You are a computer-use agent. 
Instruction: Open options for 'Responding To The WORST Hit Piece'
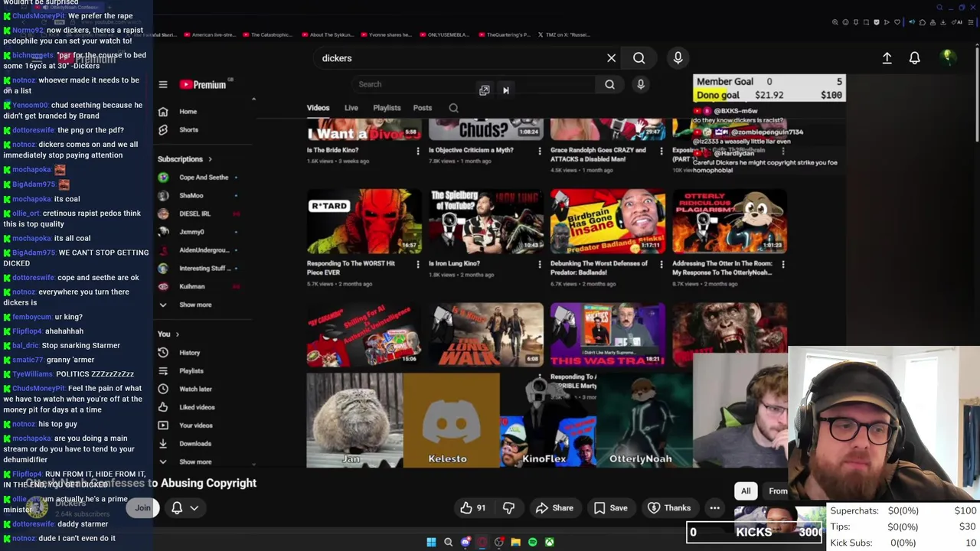(x=417, y=264)
